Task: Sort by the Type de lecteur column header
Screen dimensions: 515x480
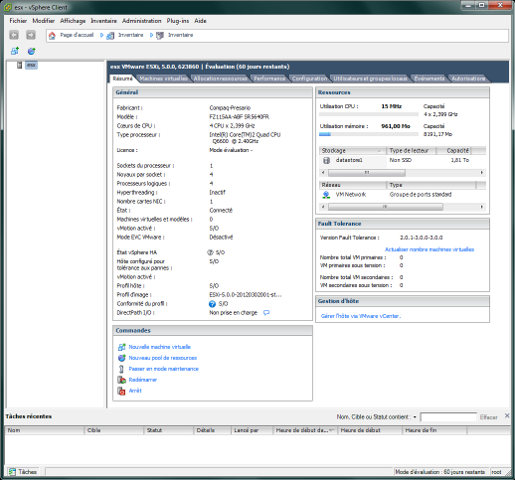Action: click(x=411, y=151)
